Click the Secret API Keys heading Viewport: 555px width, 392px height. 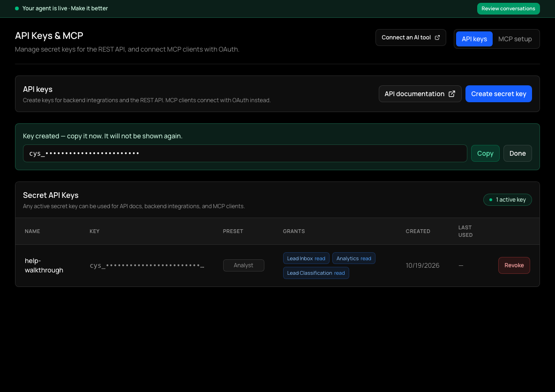coord(51,195)
